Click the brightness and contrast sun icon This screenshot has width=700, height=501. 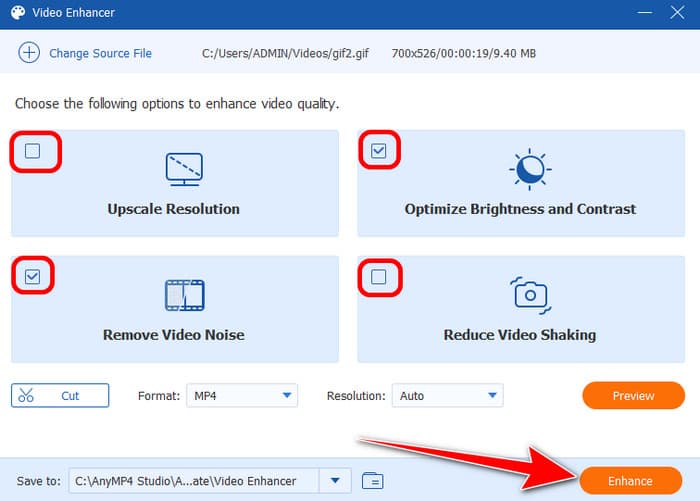click(530, 169)
